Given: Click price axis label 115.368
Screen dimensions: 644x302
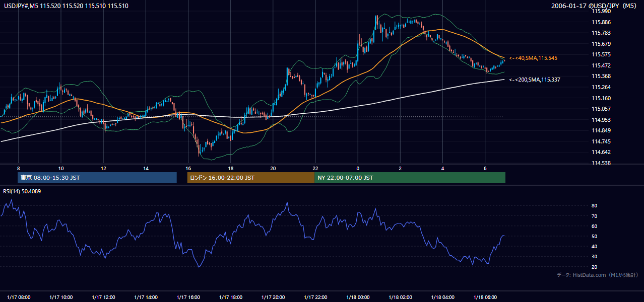Looking at the screenshot, I should 601,76.
